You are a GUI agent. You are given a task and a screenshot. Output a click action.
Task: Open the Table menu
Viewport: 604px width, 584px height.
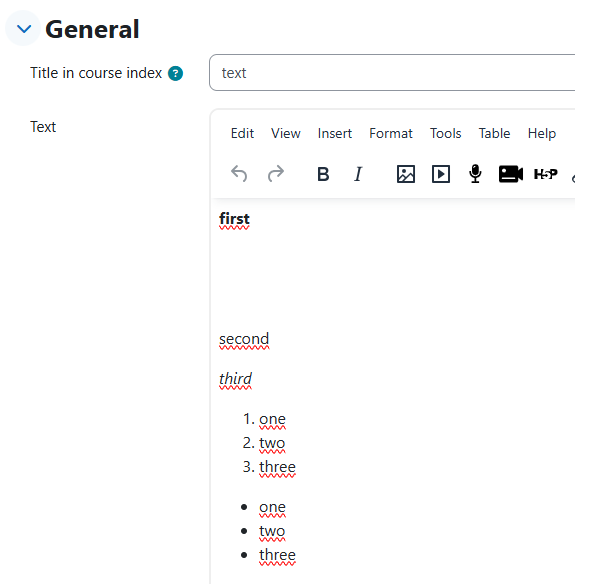pyautogui.click(x=494, y=133)
